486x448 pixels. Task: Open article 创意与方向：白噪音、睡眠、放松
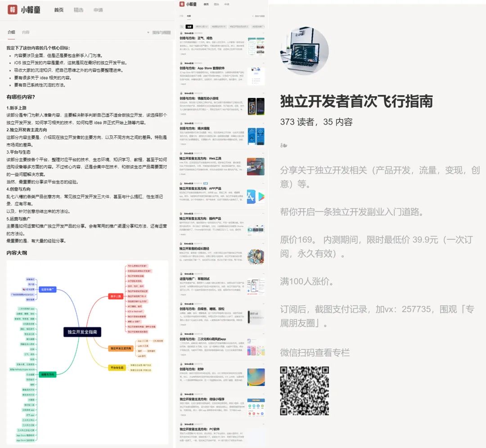click(202, 309)
